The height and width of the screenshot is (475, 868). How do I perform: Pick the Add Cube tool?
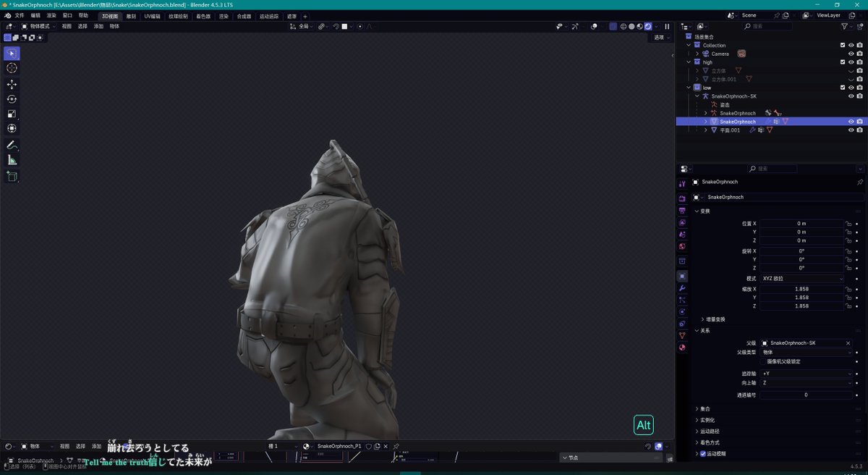(12, 176)
